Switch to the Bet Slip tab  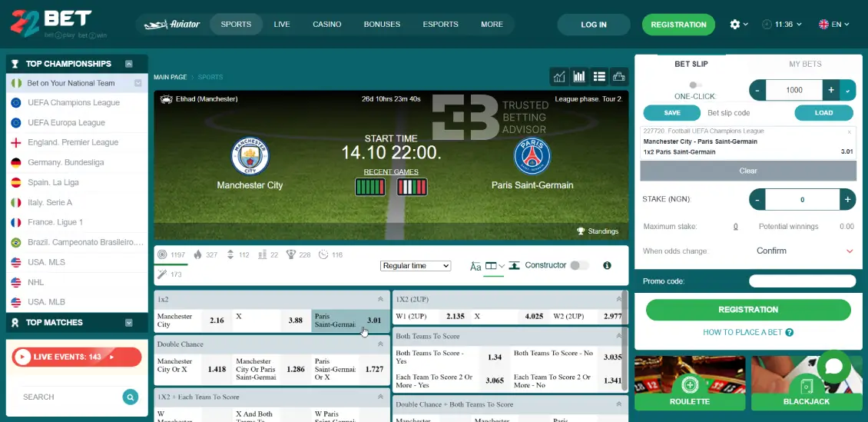pyautogui.click(x=691, y=65)
